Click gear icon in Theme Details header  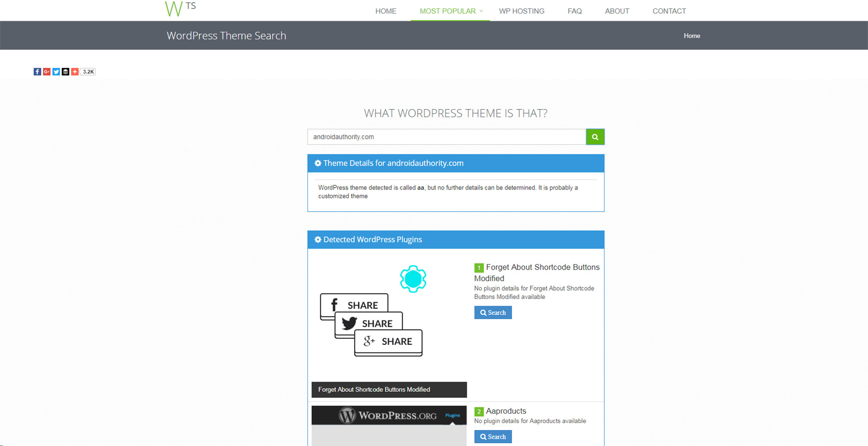[318, 163]
